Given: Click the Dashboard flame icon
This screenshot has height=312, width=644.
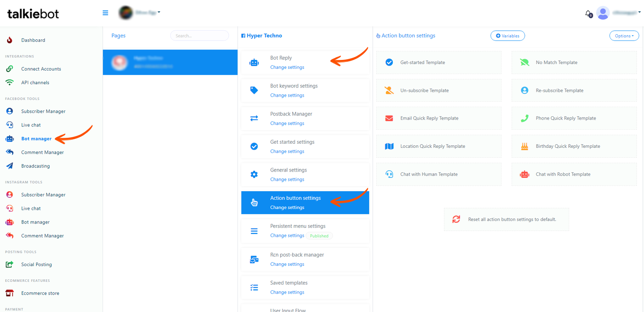Looking at the screenshot, I should click(10, 40).
